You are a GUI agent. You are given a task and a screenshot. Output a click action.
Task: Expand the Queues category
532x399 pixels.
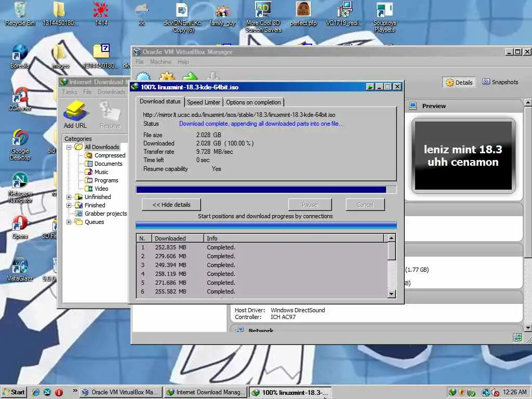point(69,222)
